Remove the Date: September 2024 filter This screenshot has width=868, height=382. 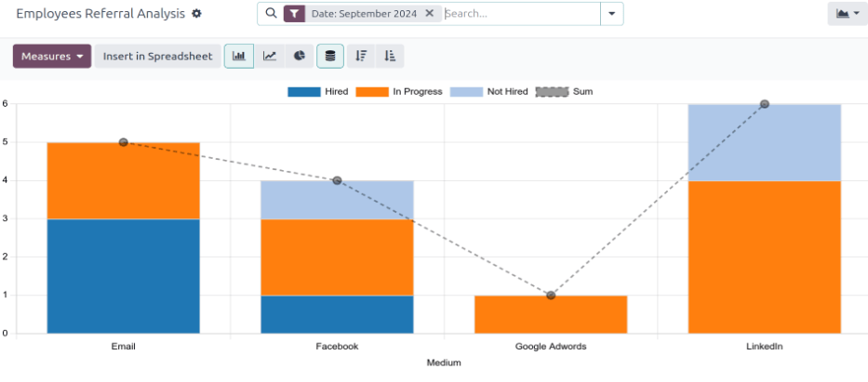pos(429,14)
